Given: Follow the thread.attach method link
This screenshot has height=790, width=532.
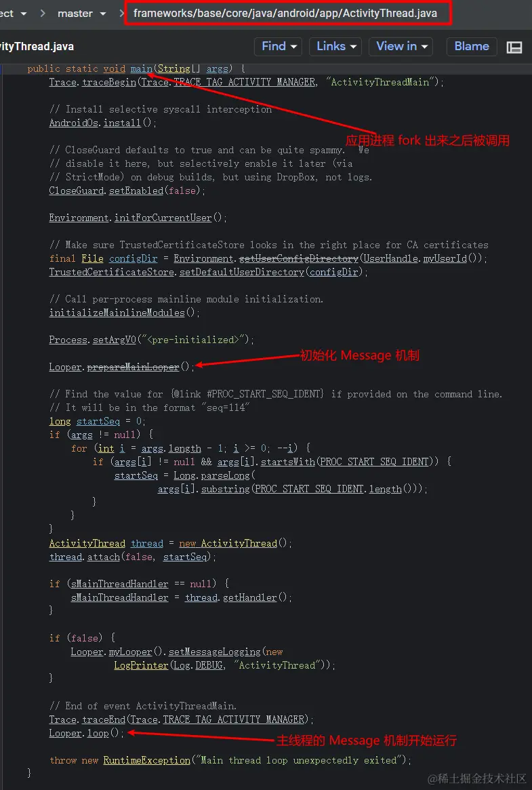Looking at the screenshot, I should point(104,557).
